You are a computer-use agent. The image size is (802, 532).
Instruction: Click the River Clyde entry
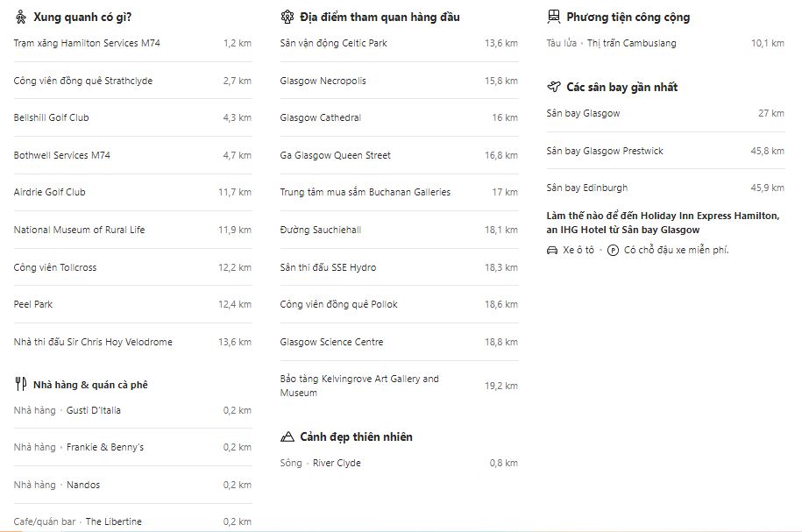coord(337,463)
